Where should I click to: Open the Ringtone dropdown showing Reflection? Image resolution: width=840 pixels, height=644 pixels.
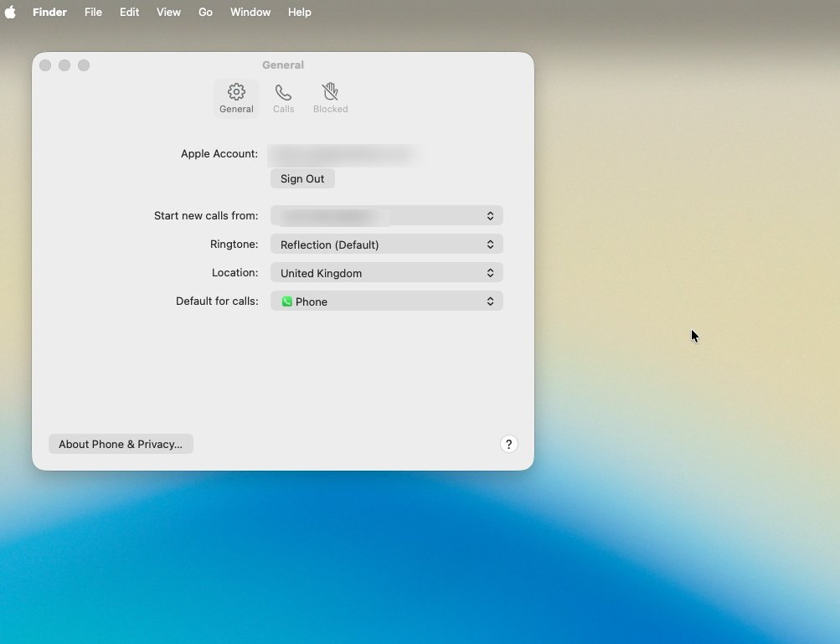click(x=386, y=245)
